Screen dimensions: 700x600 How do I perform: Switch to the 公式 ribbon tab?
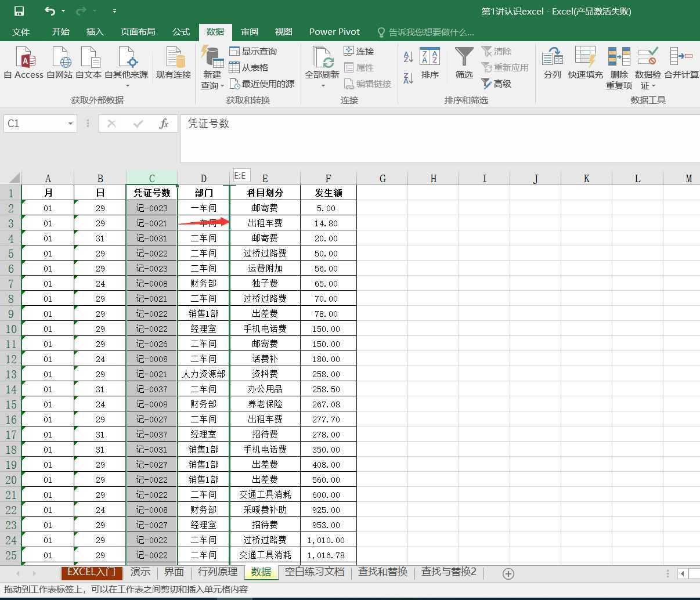(181, 31)
